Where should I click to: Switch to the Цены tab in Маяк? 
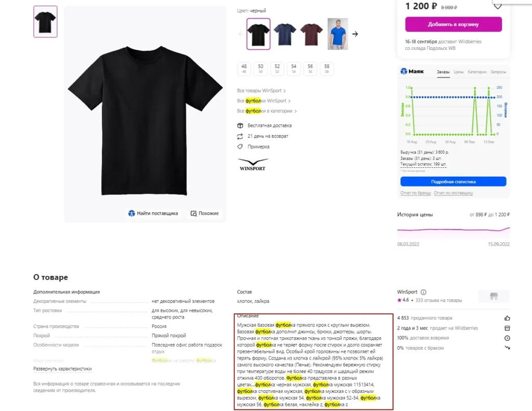[x=458, y=72]
